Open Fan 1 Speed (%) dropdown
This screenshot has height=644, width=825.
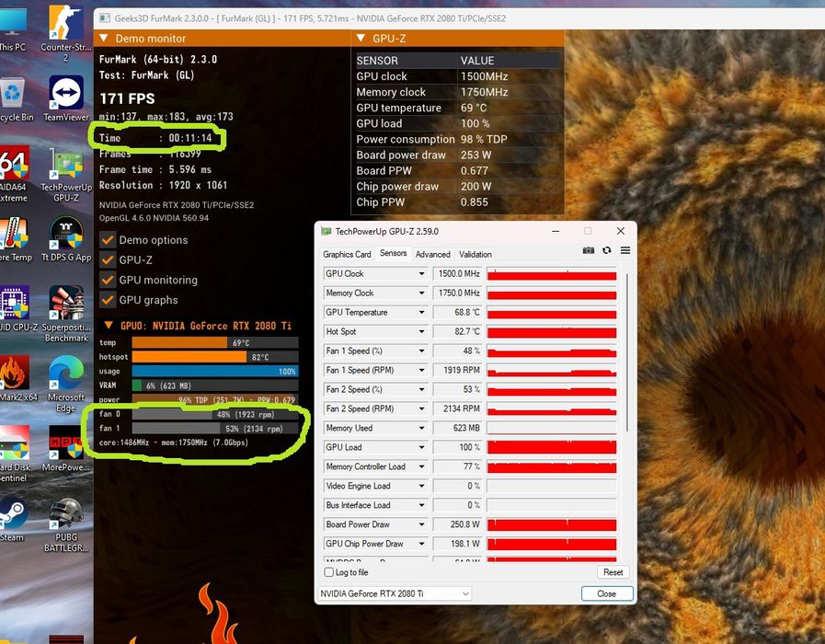pyautogui.click(x=421, y=351)
